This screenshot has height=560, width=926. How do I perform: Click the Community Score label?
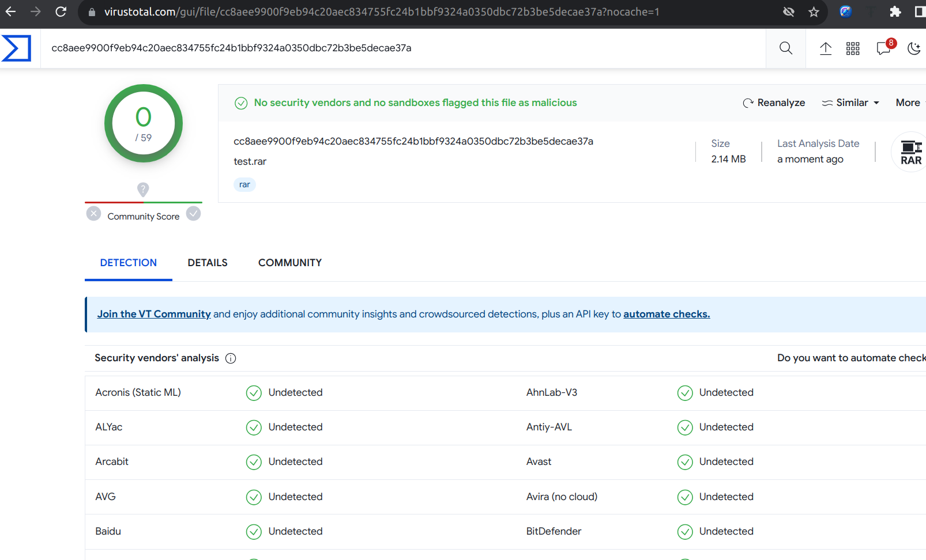(144, 217)
